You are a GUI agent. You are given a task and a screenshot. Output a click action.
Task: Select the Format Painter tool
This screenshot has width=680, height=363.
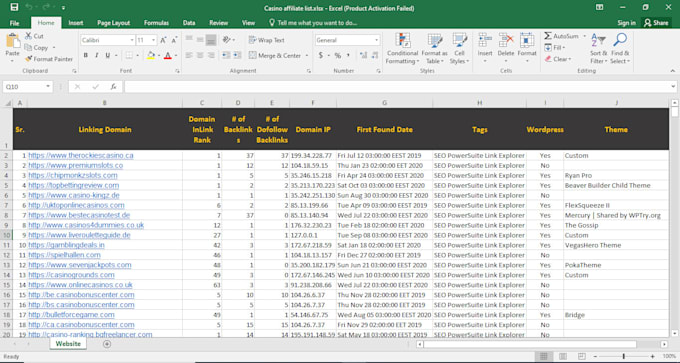[49, 59]
